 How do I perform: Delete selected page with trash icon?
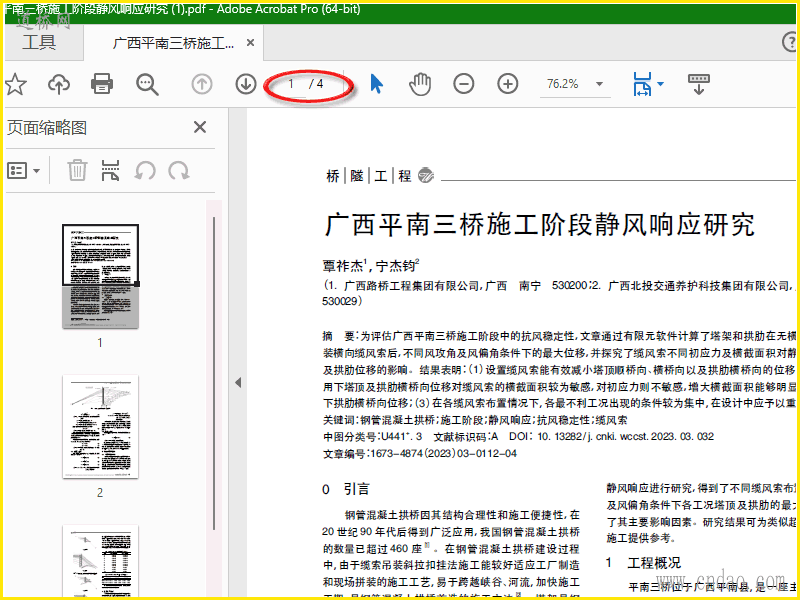coord(78,170)
